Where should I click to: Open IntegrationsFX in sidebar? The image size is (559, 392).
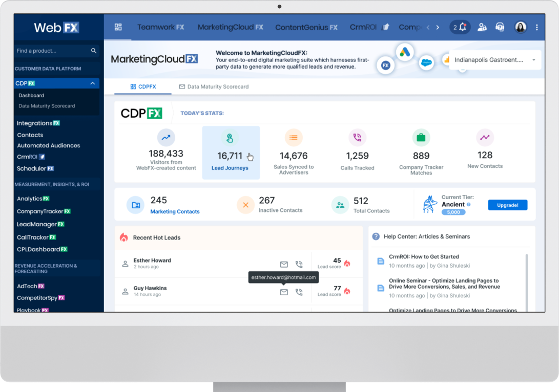(x=38, y=123)
